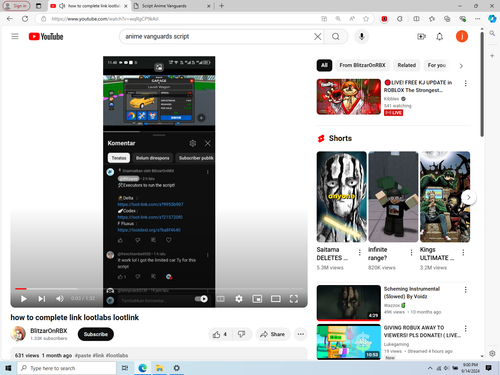Open options for Kings ULTIMATE short
The image size is (500, 375).
click(463, 253)
